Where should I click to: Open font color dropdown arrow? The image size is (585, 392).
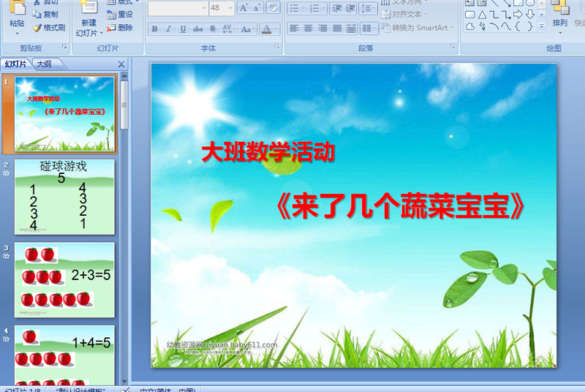coord(276,29)
